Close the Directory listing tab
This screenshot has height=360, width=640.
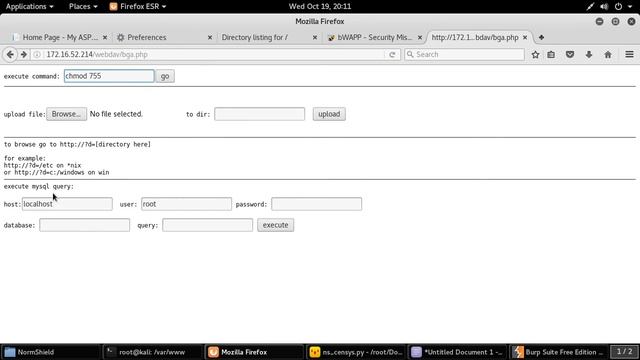click(x=315, y=37)
